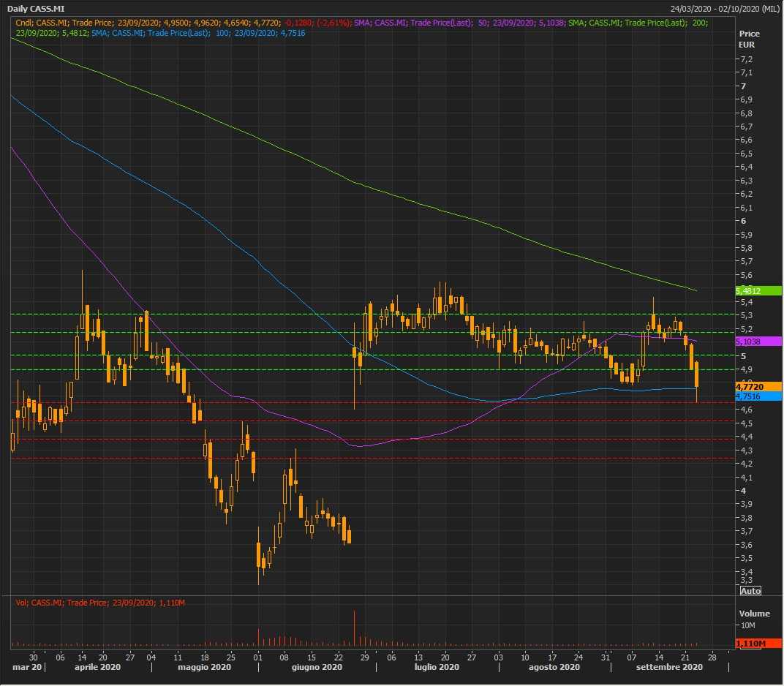Click the purple 5,1038 price tag
784x686 pixels.
[x=749, y=342]
